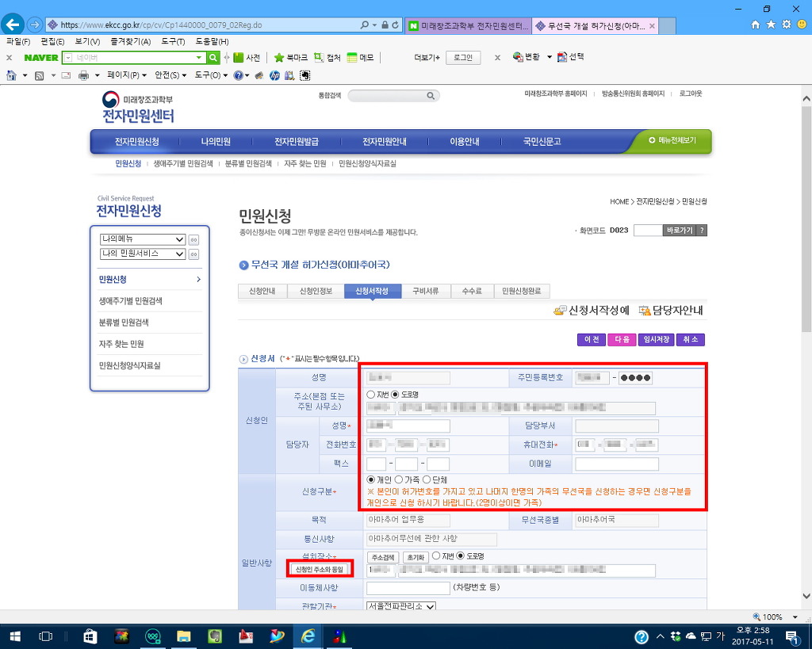The width and height of the screenshot is (812, 649).
Task: Open the NAVER toolbar 북마크 bookmark
Action: coord(290,57)
